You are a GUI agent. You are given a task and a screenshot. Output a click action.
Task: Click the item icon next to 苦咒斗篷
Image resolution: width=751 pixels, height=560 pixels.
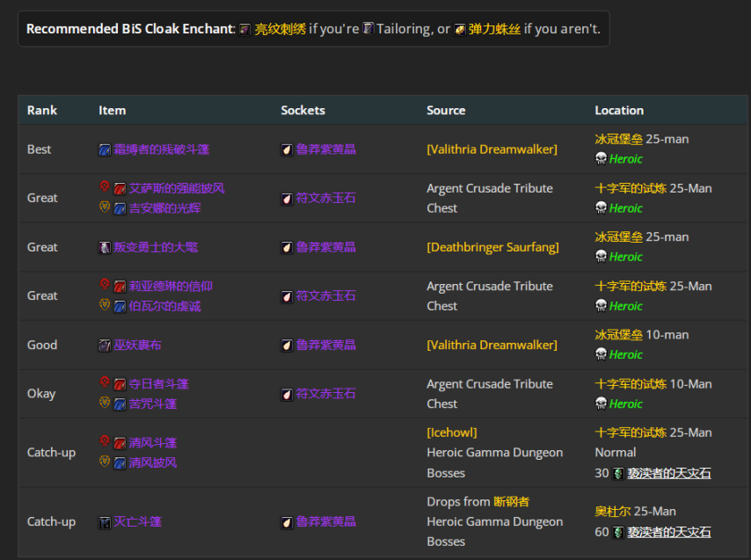(120, 404)
